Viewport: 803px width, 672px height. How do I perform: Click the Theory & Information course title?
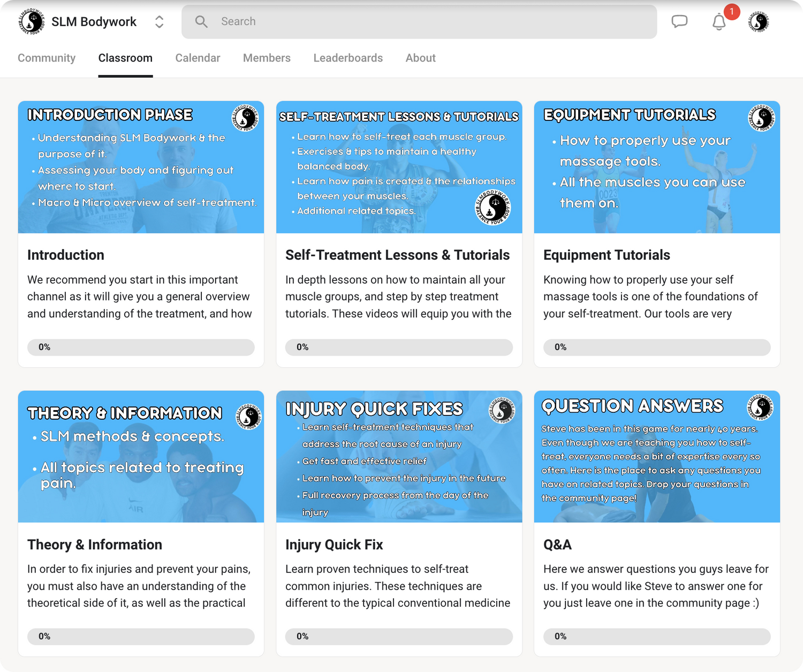point(95,545)
